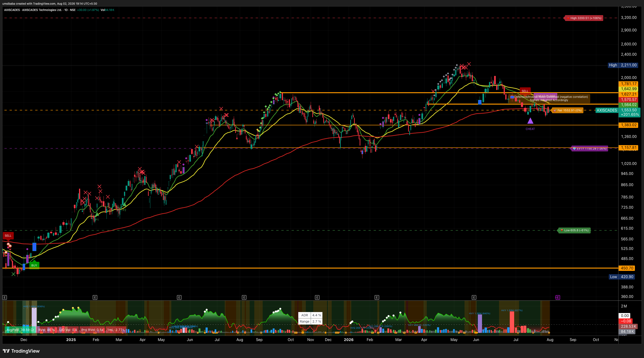This screenshot has width=644, height=358.
Task: Click the 2,000.00 price axis tick
Action: pos(629,78)
